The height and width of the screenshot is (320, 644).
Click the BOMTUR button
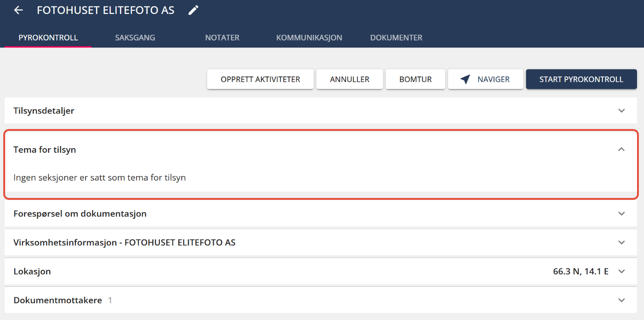pyautogui.click(x=416, y=79)
